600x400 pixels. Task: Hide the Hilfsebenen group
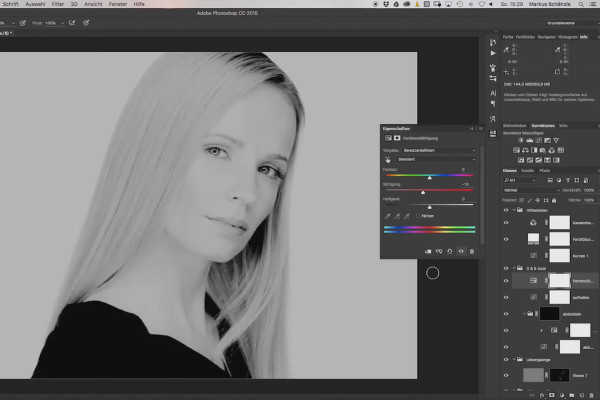coord(506,210)
